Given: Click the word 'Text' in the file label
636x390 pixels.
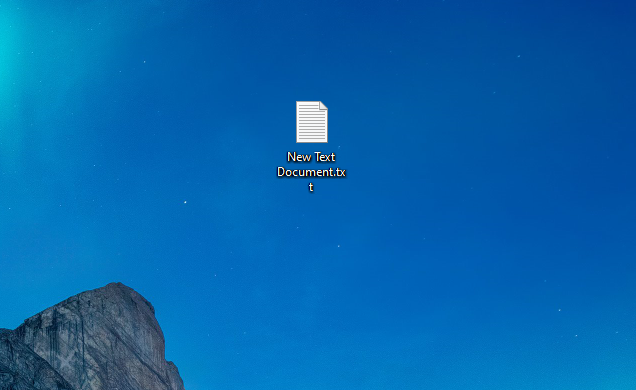Looking at the screenshot, I should (324, 157).
